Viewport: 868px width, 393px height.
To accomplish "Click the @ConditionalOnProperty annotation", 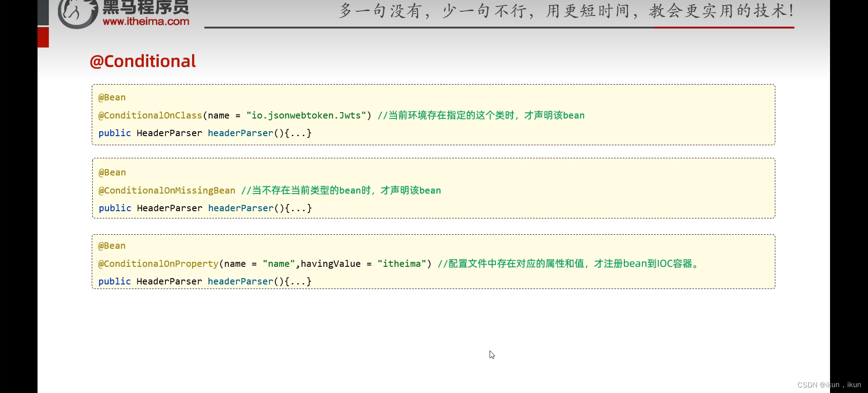I will coord(158,264).
